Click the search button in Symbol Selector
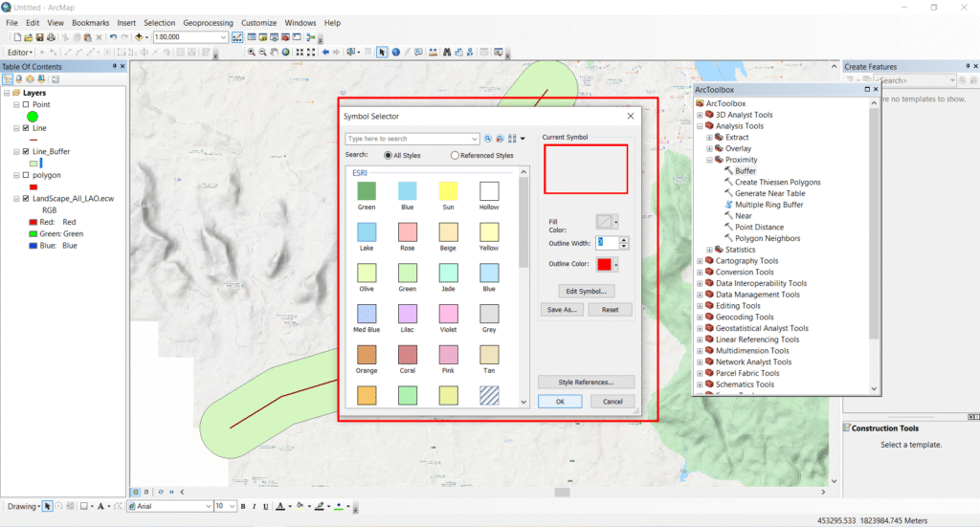 488,139
